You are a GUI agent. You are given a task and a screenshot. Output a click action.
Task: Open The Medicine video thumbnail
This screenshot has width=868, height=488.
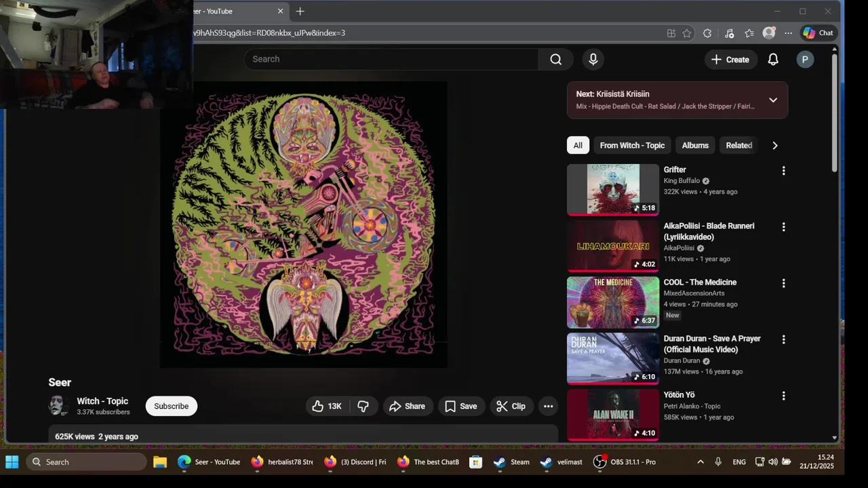tap(613, 302)
